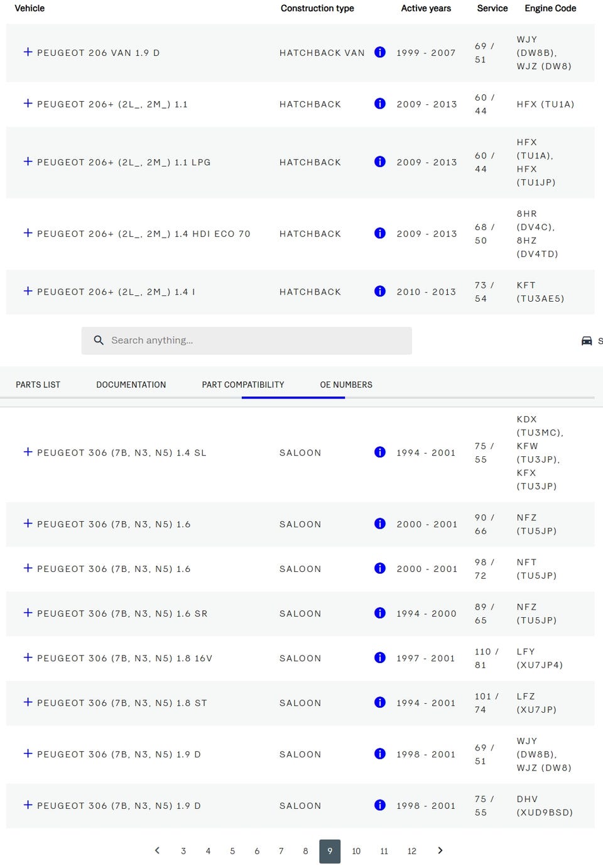Screen dimensions: 603x868
Task: Expand Peugeot 306 1.4 SL row
Action: click(x=28, y=452)
